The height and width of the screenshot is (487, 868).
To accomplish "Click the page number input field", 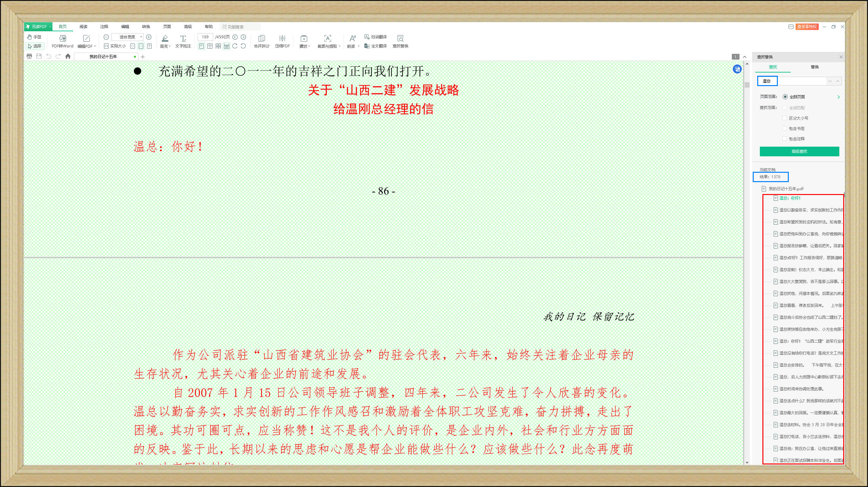I will [205, 37].
